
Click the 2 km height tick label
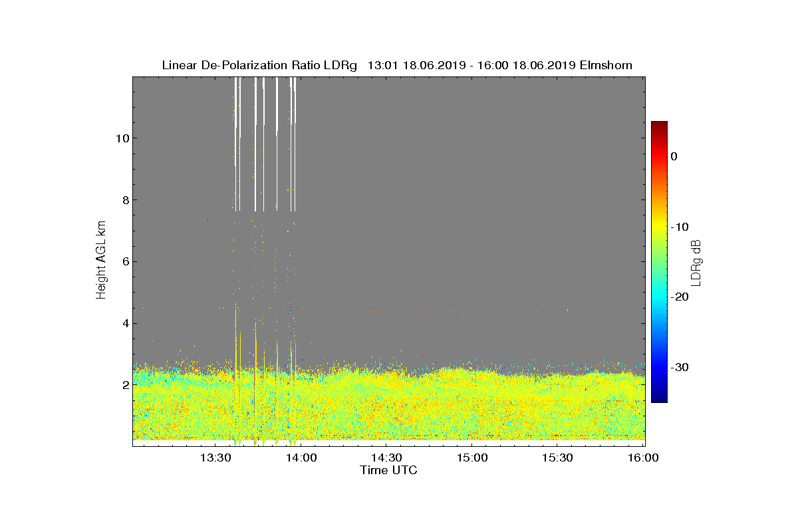click(x=124, y=385)
